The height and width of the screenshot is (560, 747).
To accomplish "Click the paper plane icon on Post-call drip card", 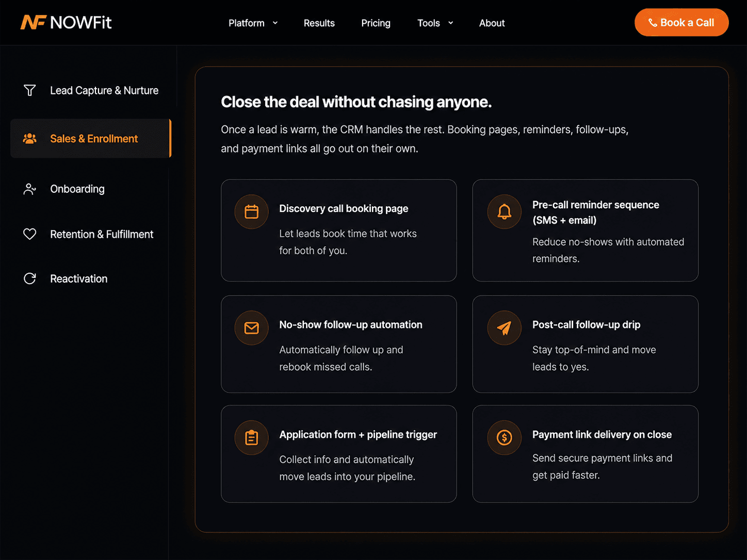I will [x=505, y=328].
